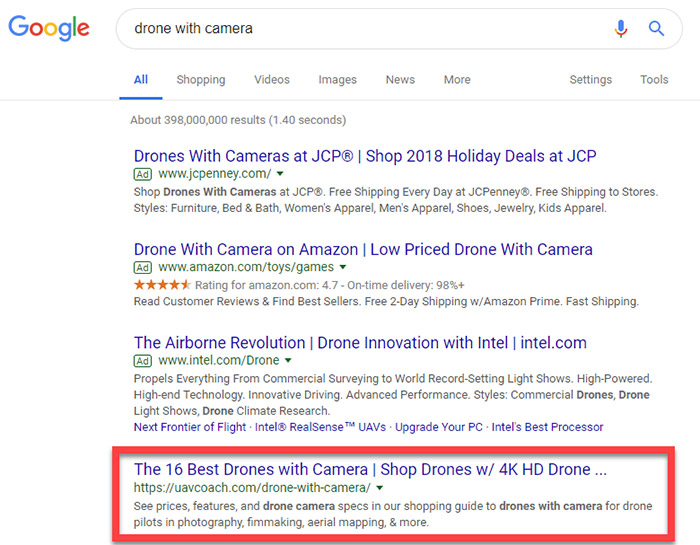Click the Amazon star rating icons

pos(162,284)
